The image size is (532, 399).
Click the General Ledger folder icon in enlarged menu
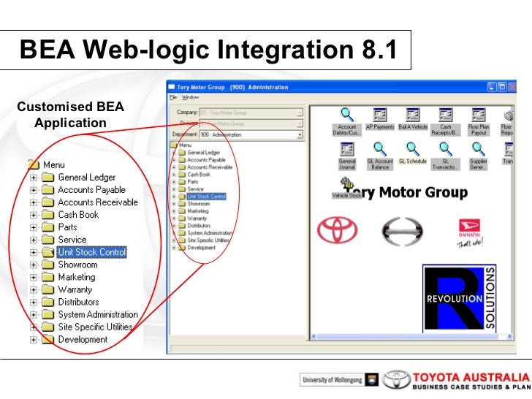(47, 177)
